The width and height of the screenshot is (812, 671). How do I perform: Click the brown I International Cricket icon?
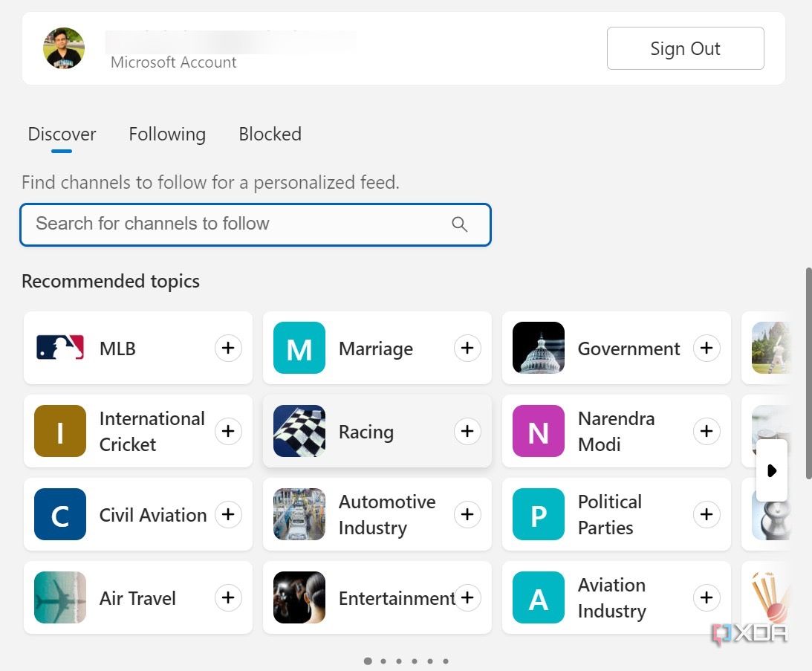point(60,431)
